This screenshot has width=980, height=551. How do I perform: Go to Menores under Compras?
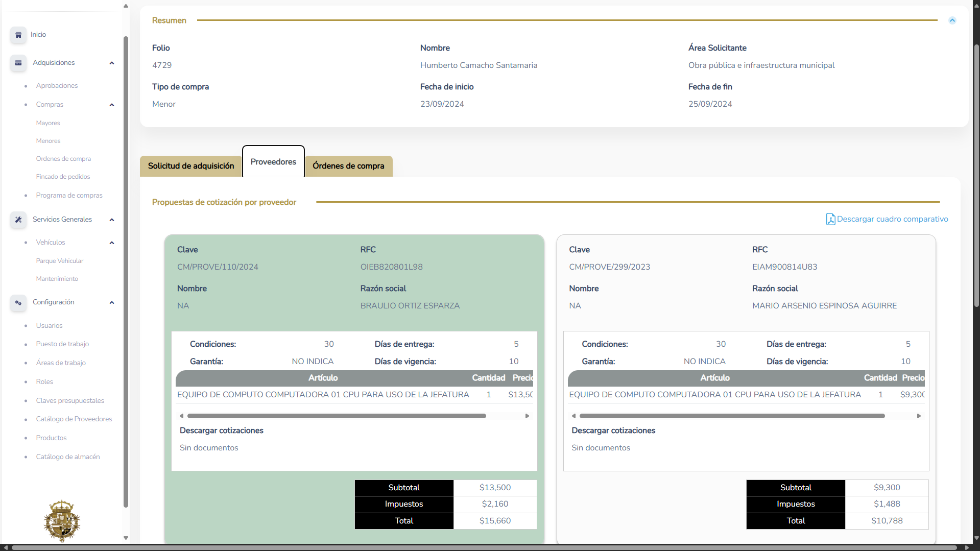coord(49,141)
